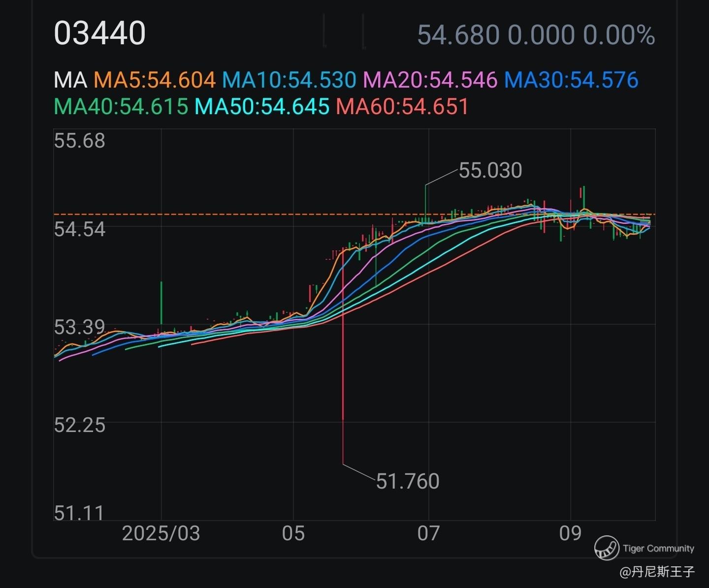Click the 55.68 price axis label
This screenshot has height=588, width=709.
(79, 141)
